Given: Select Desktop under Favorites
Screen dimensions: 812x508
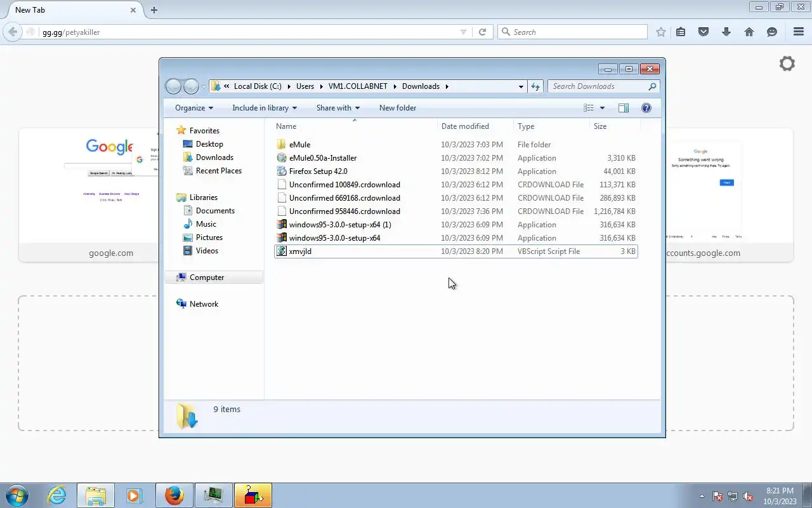Looking at the screenshot, I should pyautogui.click(x=209, y=144).
